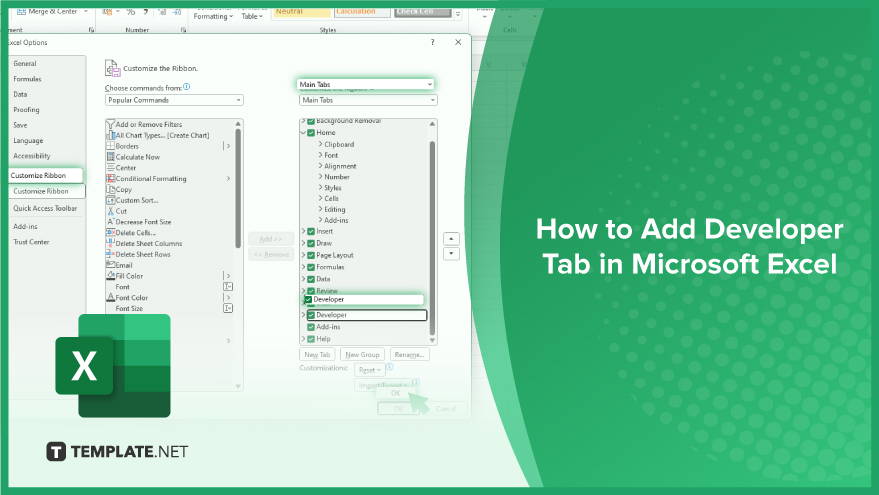This screenshot has height=495, width=879.
Task: Click Conditional Formatting icon in the commands list
Action: pos(110,178)
